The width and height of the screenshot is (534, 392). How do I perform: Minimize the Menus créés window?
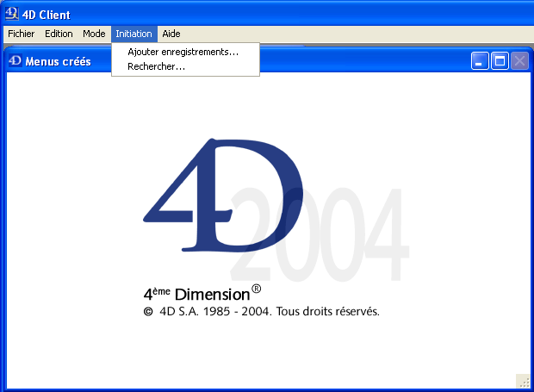click(x=480, y=61)
